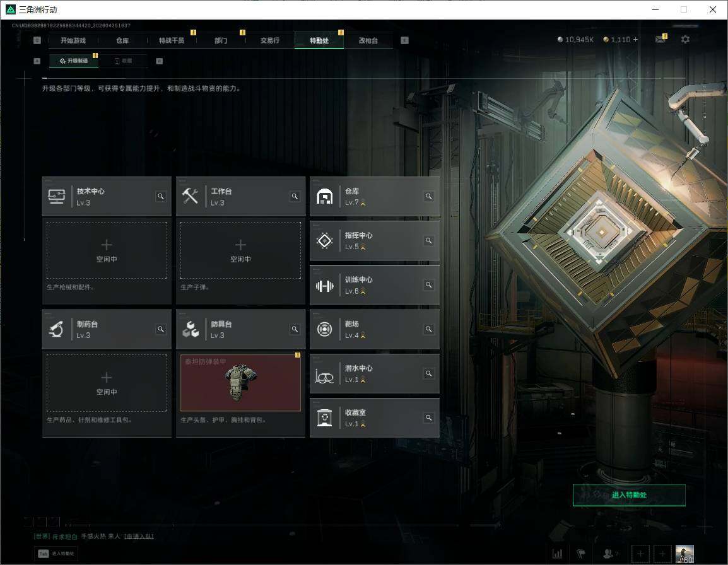Select the 特勤处 tab

point(319,40)
